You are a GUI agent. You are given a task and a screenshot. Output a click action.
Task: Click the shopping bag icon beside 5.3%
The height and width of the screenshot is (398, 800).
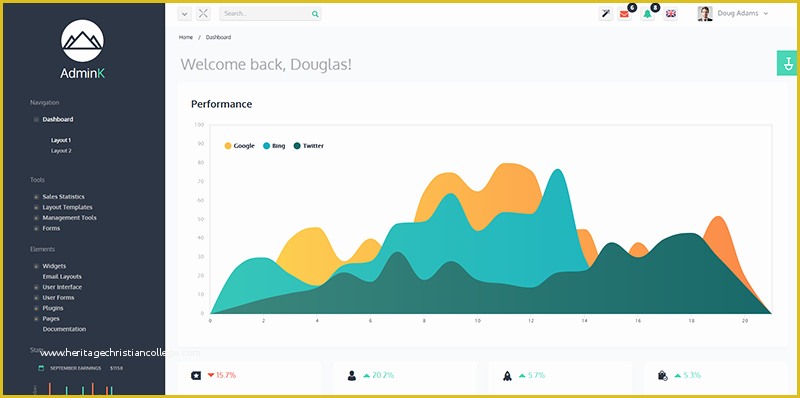[x=663, y=376]
